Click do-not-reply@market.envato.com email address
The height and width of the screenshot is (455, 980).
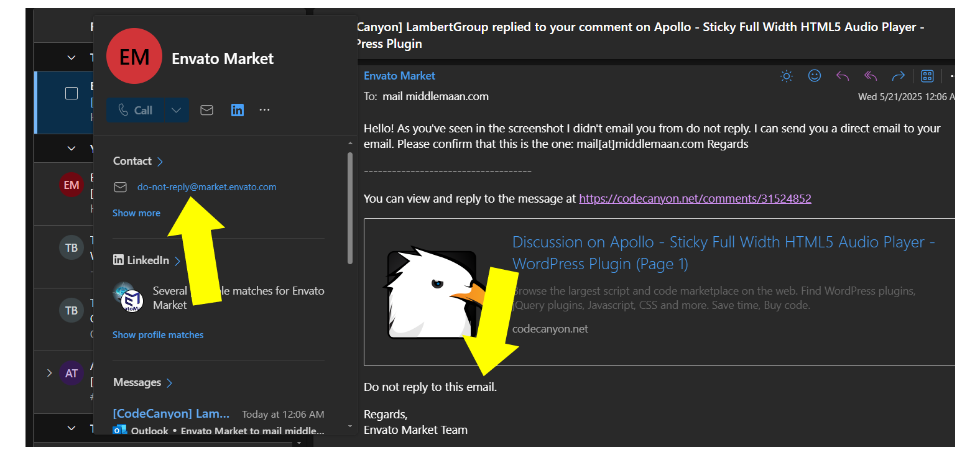tap(206, 187)
